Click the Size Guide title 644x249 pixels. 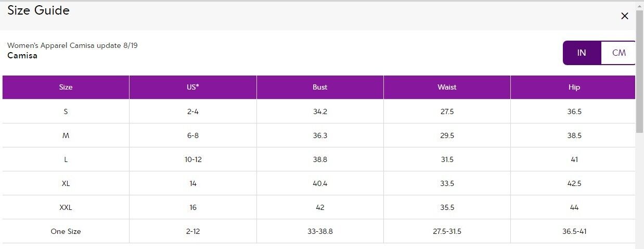click(38, 10)
